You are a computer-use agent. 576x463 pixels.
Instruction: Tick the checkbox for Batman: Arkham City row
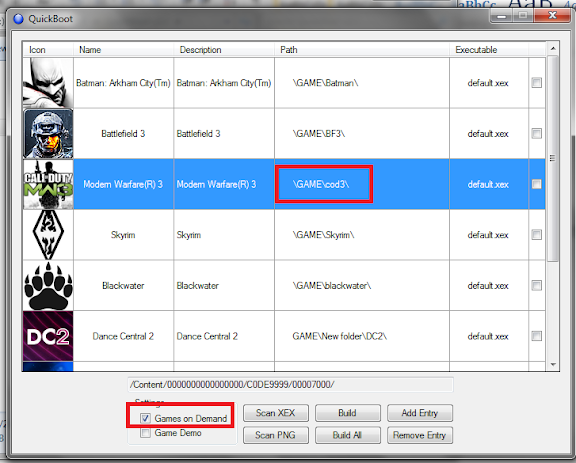[536, 83]
